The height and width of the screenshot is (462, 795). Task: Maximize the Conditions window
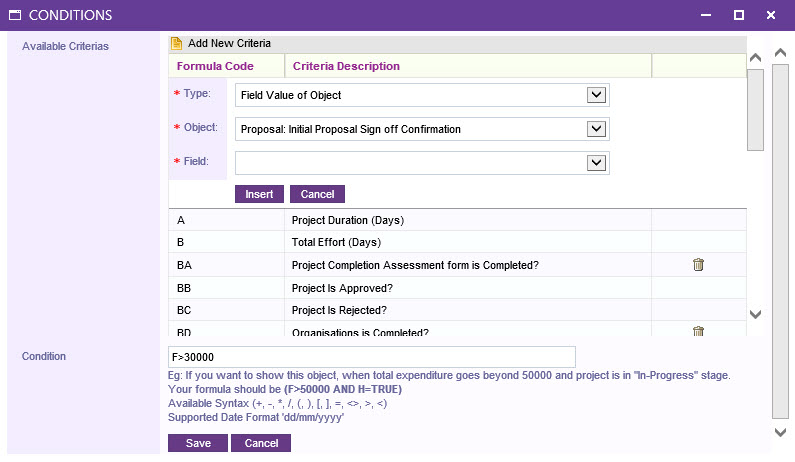[739, 15]
